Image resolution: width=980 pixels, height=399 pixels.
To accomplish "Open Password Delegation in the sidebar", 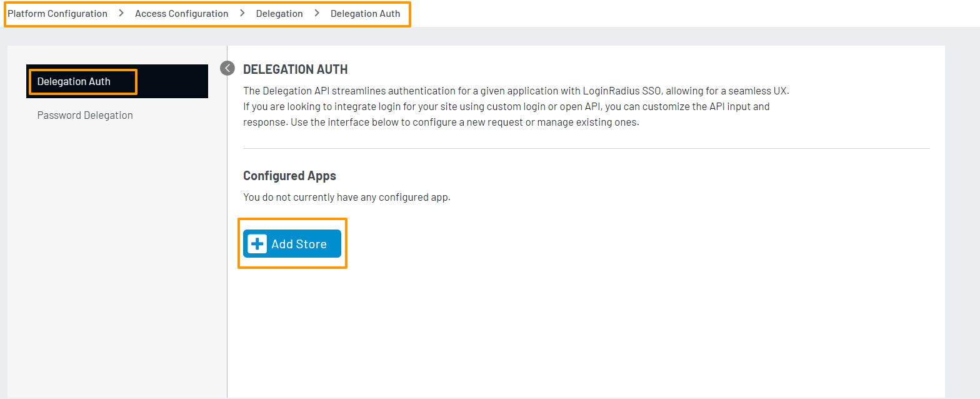I will click(85, 115).
